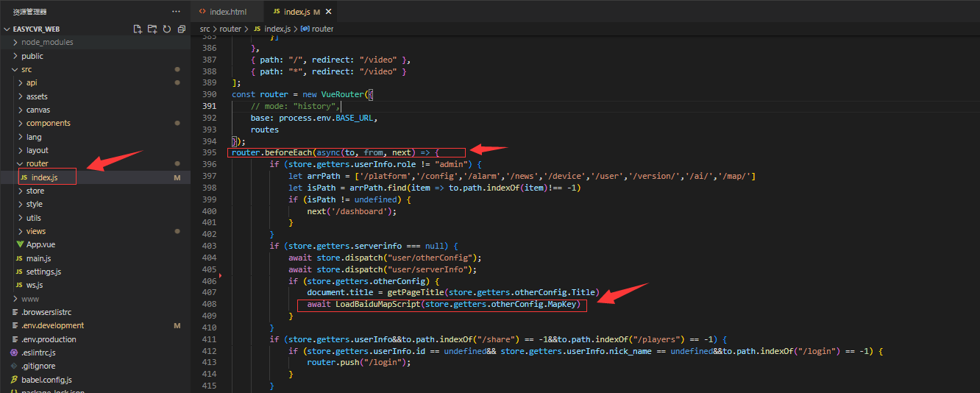Expand the store folder
980x393 pixels.
35,191
